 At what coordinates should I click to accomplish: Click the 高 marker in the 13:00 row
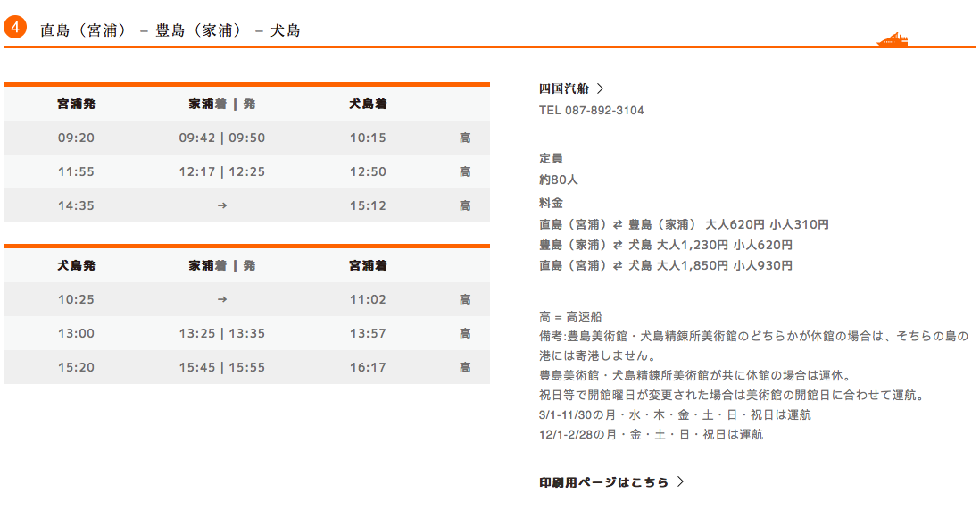click(x=465, y=333)
